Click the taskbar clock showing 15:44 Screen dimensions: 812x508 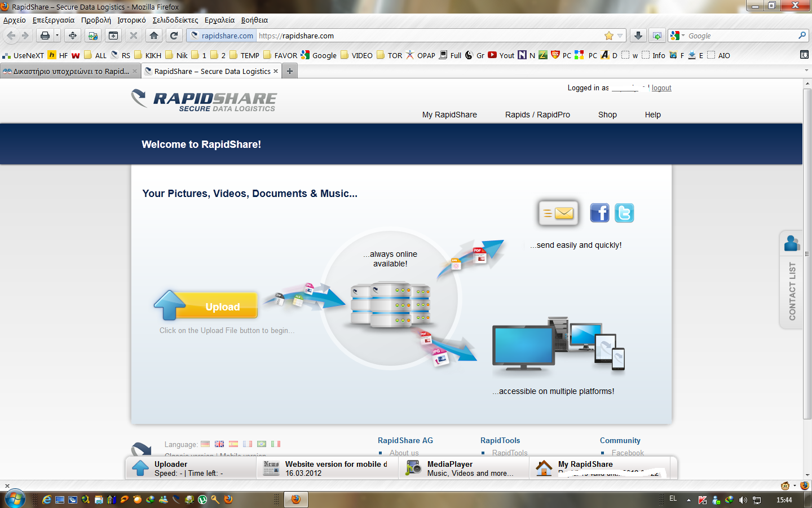(784, 500)
